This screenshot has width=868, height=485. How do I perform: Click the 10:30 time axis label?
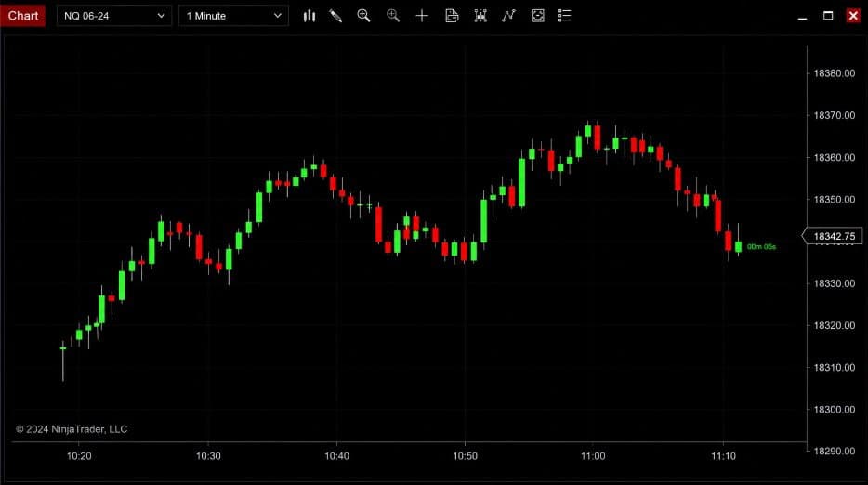(208, 456)
